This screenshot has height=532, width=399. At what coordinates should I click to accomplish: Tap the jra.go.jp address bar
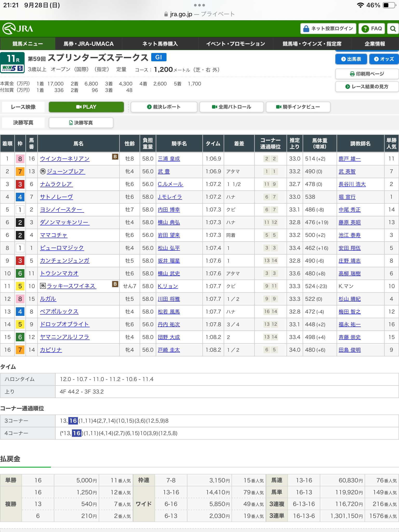199,14
